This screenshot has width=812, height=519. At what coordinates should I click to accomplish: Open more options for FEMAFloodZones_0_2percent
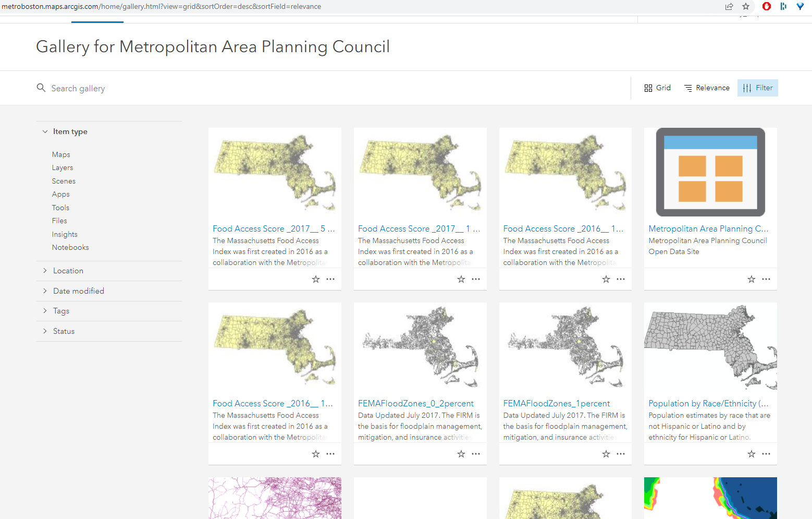(476, 454)
